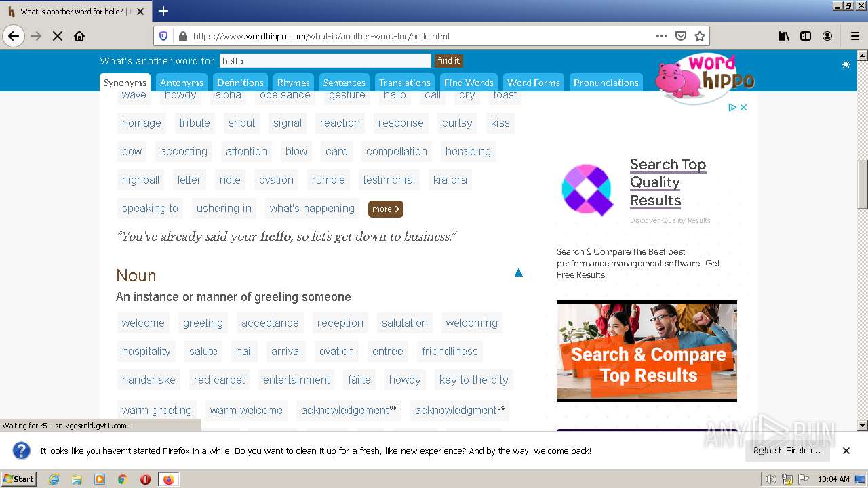Toggle the Firefox sidebar
Screen dimensions: 868x488
tap(806, 36)
